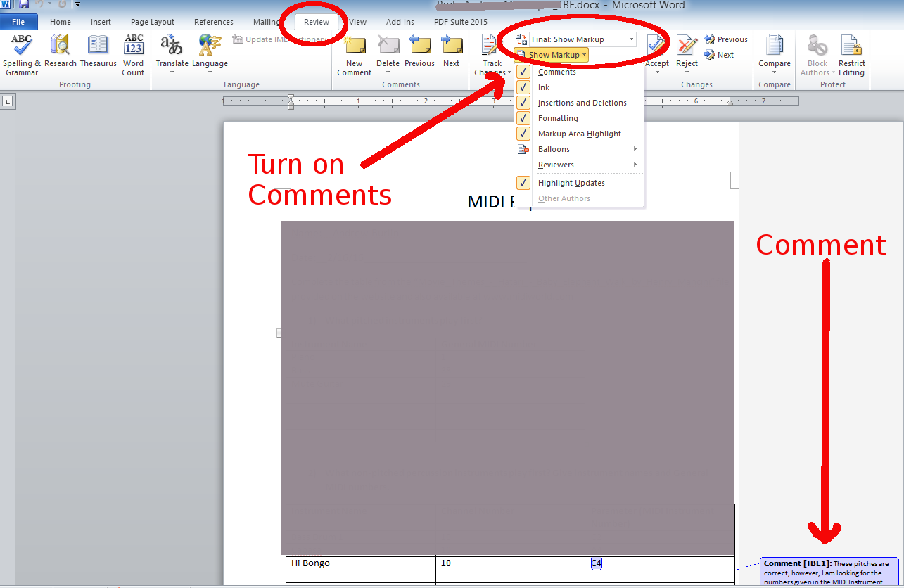Open the Compare dropdown arrow
Image resolution: width=904 pixels, height=588 pixels.
tap(775, 72)
